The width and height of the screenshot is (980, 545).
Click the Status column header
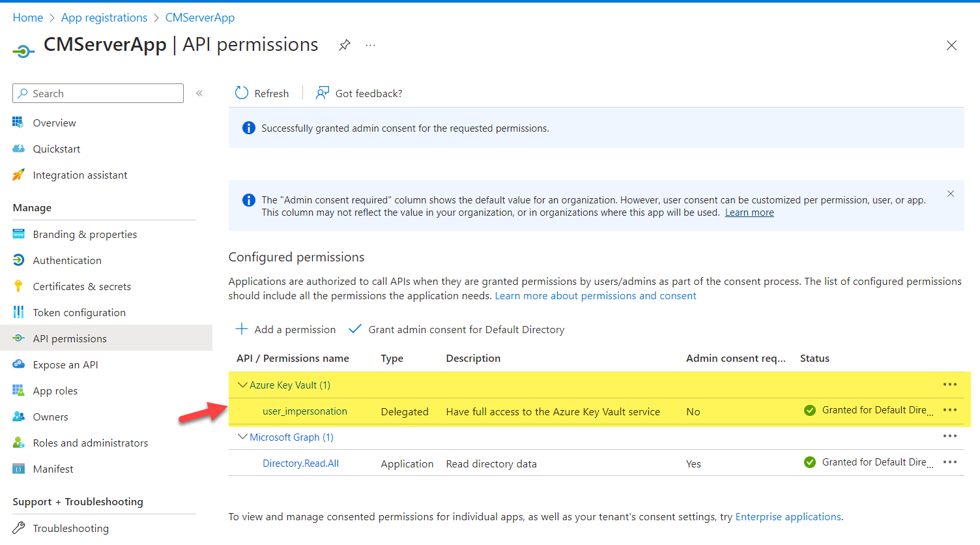click(814, 359)
